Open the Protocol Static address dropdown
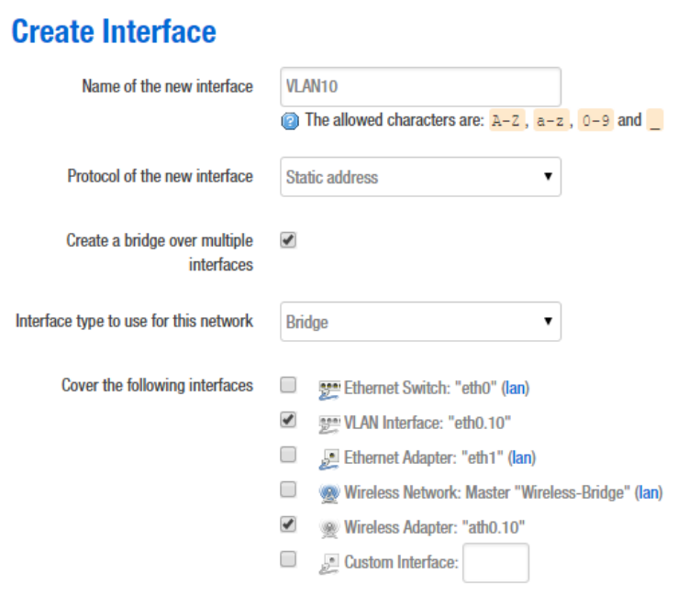 pos(420,177)
